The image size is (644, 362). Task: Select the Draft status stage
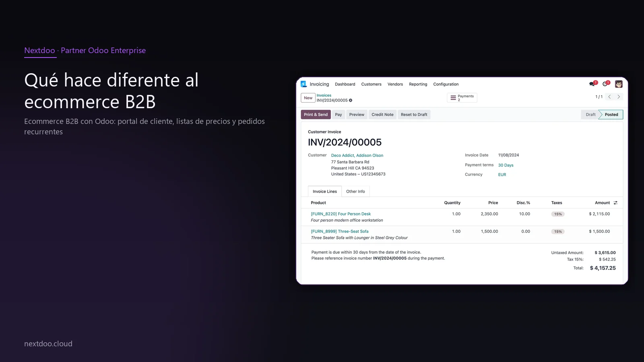(x=590, y=115)
